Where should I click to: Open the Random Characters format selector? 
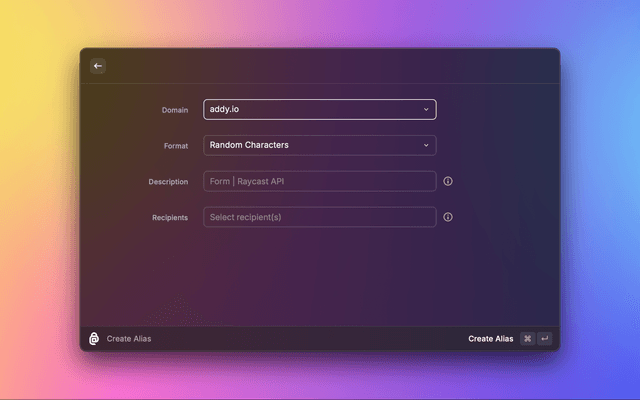[x=310, y=145]
